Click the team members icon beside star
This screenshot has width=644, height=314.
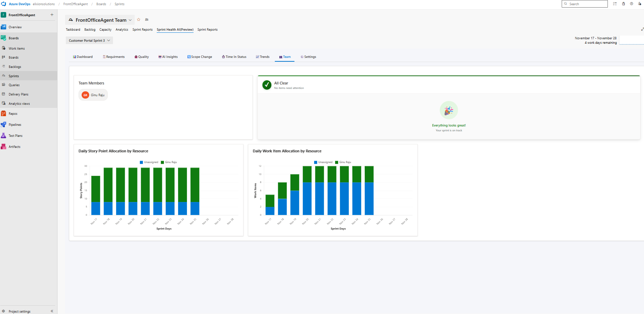(147, 20)
